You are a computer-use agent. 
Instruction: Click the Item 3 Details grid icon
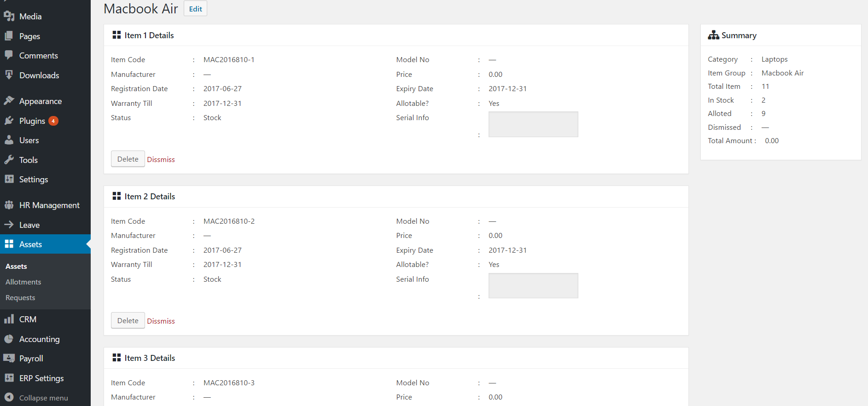point(117,358)
